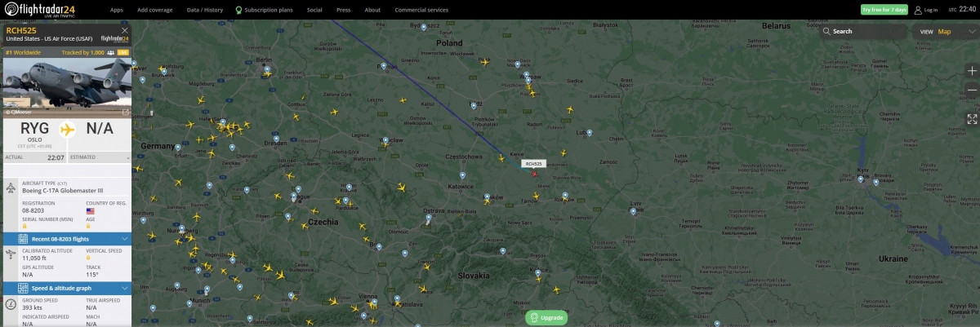Click the Log in link

coord(927,10)
